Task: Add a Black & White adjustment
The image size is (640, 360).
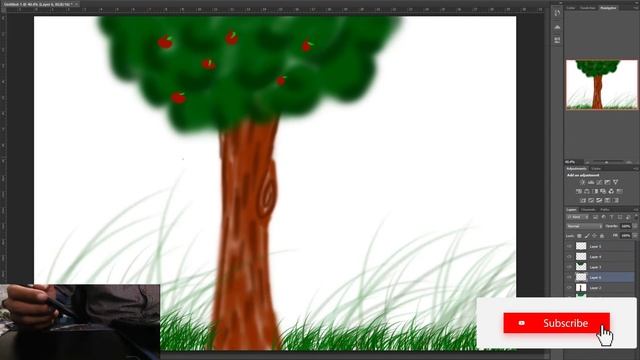Action: 595,191
